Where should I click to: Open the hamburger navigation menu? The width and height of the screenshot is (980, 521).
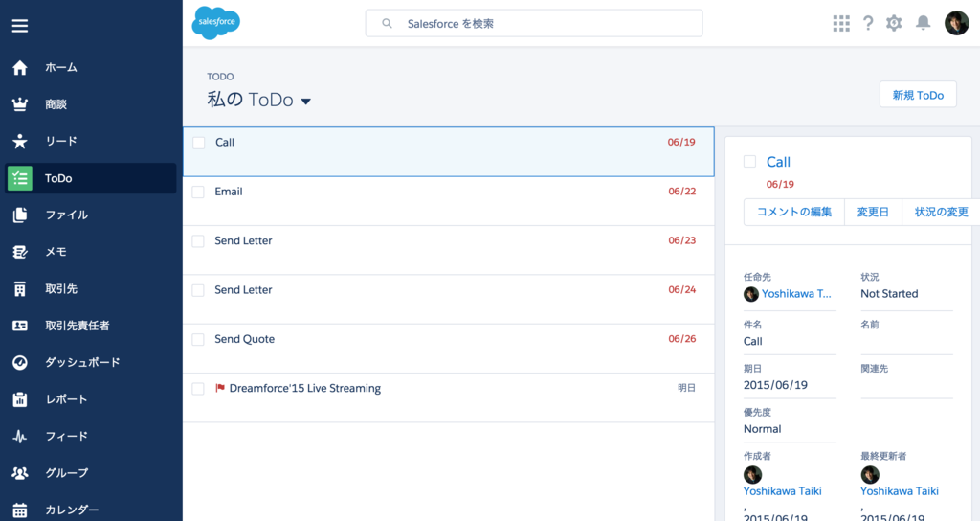[20, 26]
